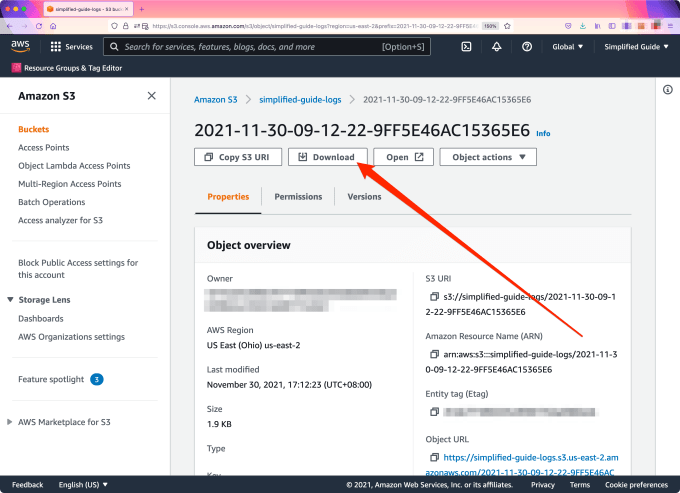Viewport: 680px width, 493px height.
Task: Click the simplified-guide-logs breadcrumb link
Action: coord(300,100)
